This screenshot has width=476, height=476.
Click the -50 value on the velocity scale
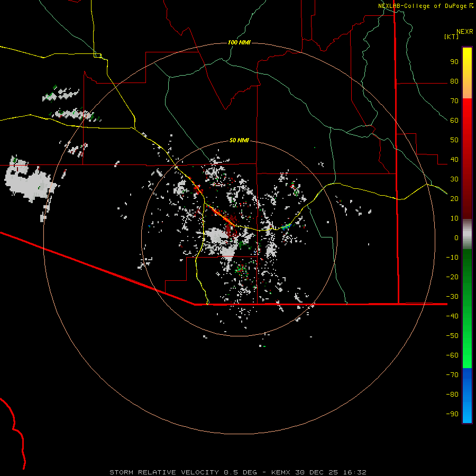coord(452,335)
